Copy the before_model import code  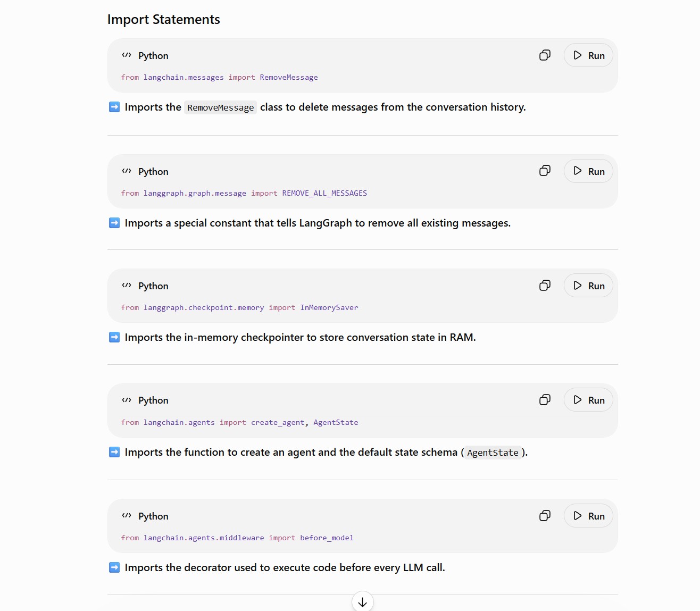545,516
